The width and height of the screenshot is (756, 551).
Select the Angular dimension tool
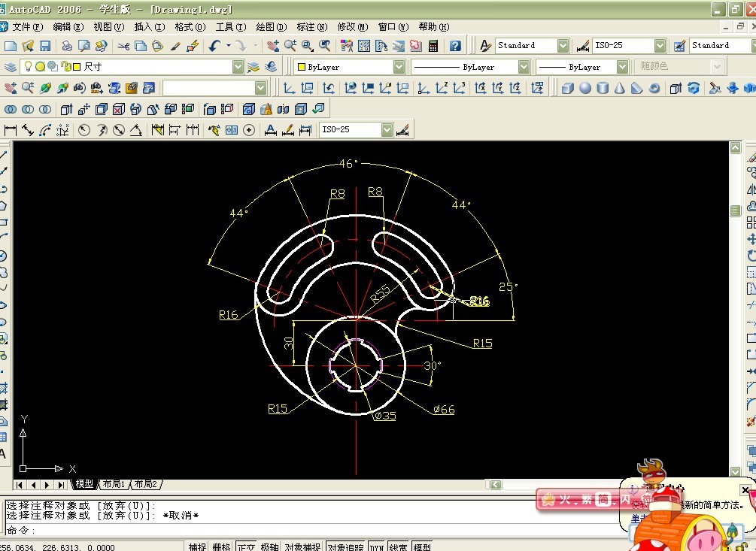[x=136, y=129]
